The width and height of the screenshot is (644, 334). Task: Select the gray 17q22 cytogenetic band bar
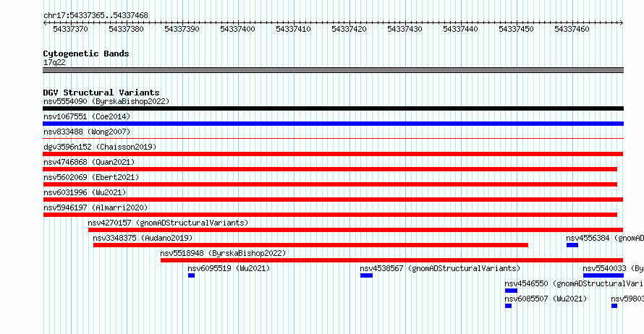333,70
